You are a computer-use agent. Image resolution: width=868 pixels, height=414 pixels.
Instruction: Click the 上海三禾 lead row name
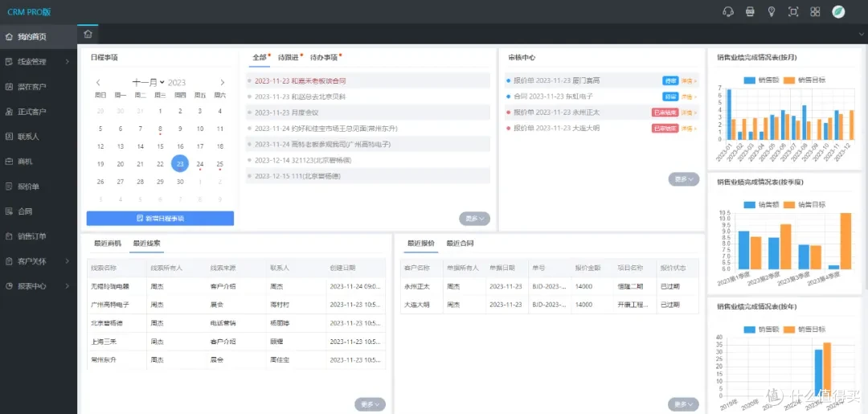pyautogui.click(x=104, y=342)
